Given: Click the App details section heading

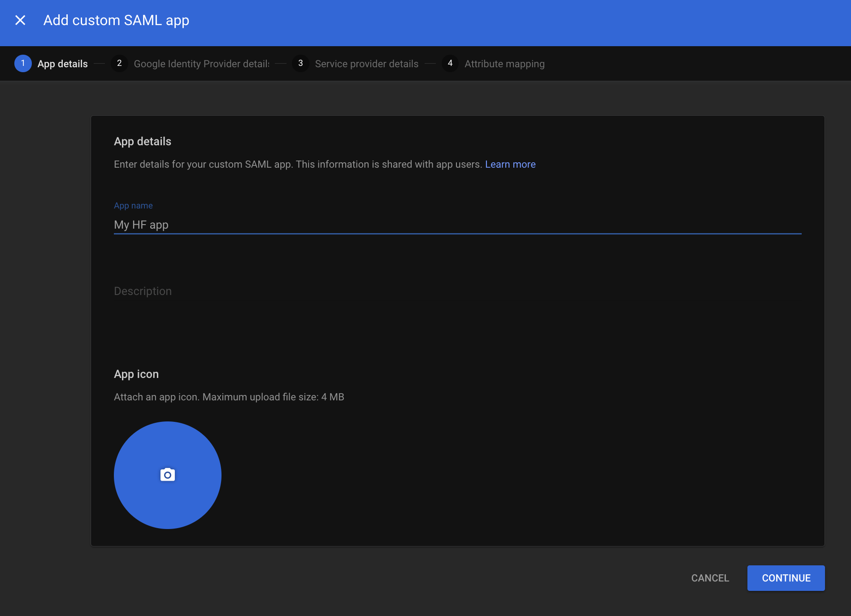Looking at the screenshot, I should coord(143,142).
